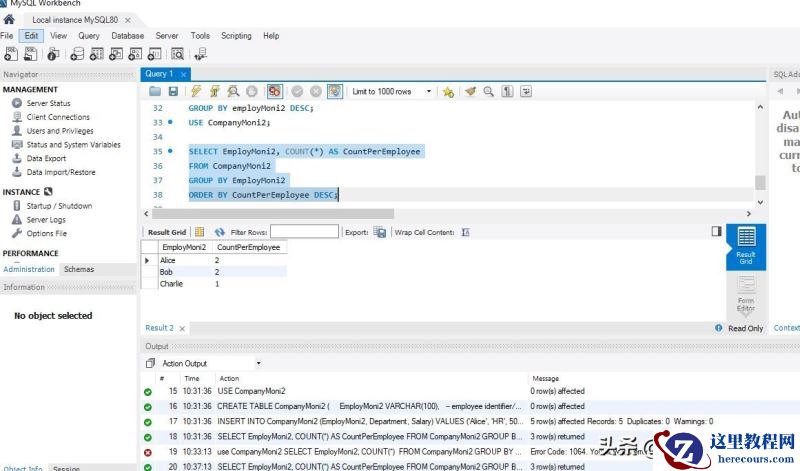Open the Action Output dropdown
The width and height of the screenshot is (800, 471).
(x=258, y=363)
